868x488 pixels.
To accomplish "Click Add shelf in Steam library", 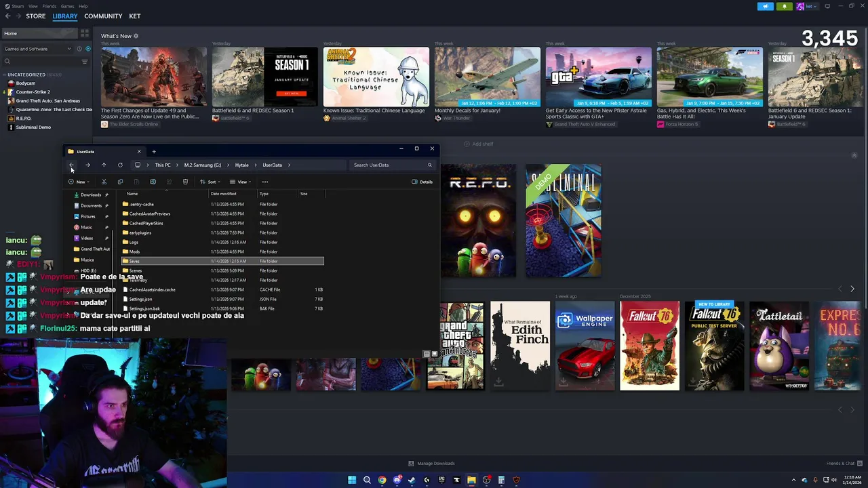I will point(479,144).
